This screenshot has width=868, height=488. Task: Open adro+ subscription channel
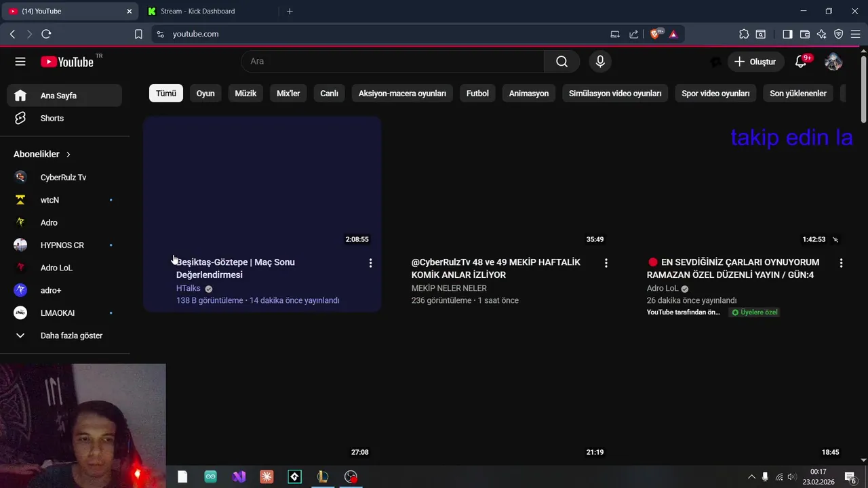(x=64, y=290)
